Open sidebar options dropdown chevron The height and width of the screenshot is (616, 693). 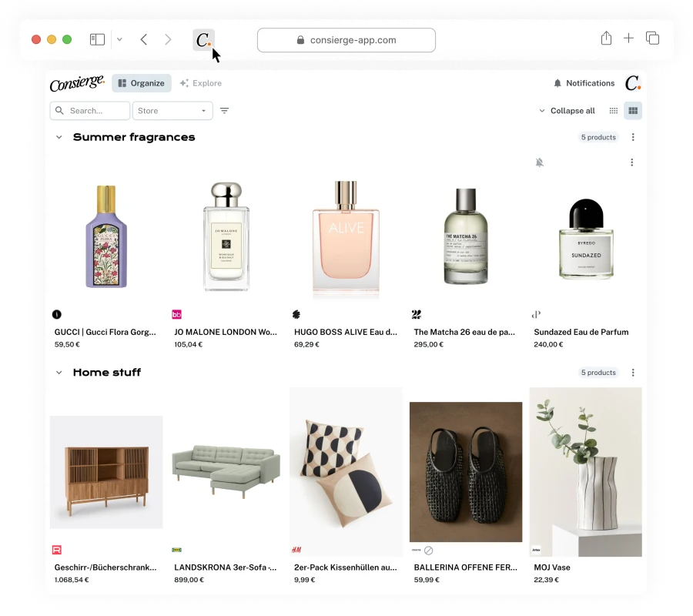click(119, 40)
